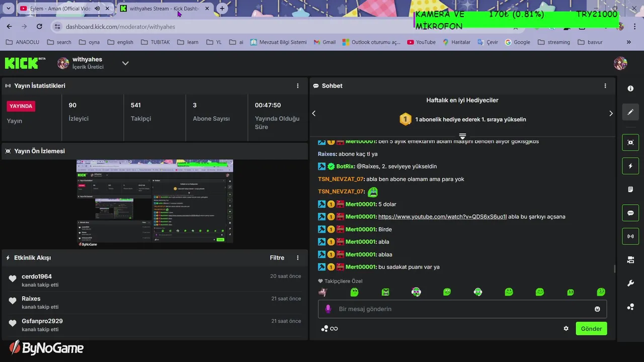Reload the browser page
Viewport: 644px width, 362px height.
[40, 27]
